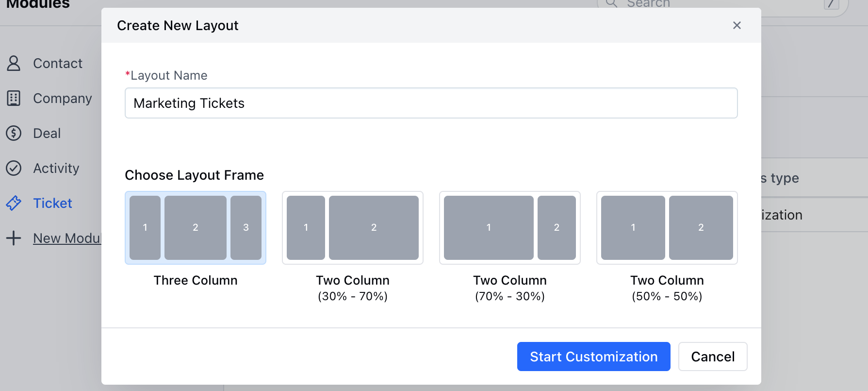Open the Company module
868x391 pixels.
63,98
